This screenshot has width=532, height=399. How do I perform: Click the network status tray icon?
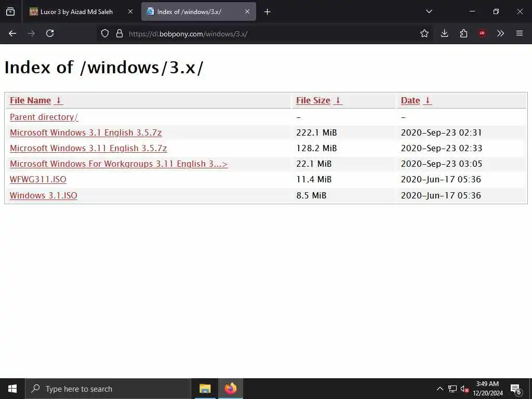point(453,389)
